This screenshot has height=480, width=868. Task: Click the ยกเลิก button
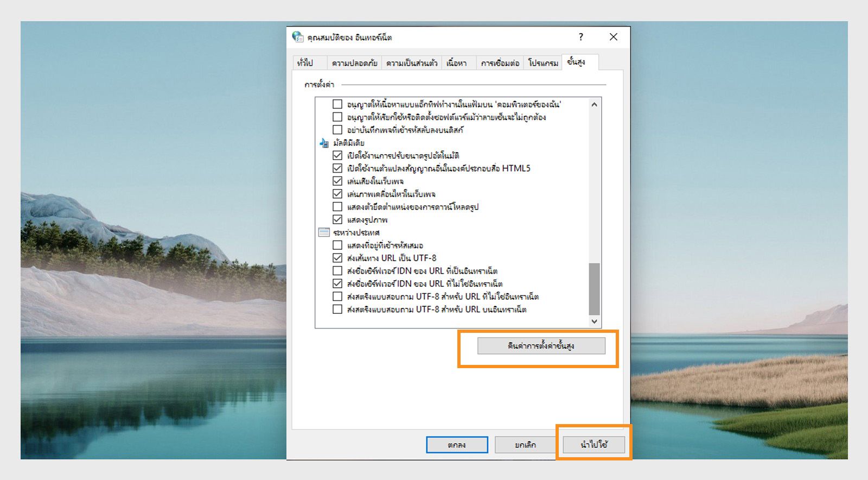[x=525, y=445]
